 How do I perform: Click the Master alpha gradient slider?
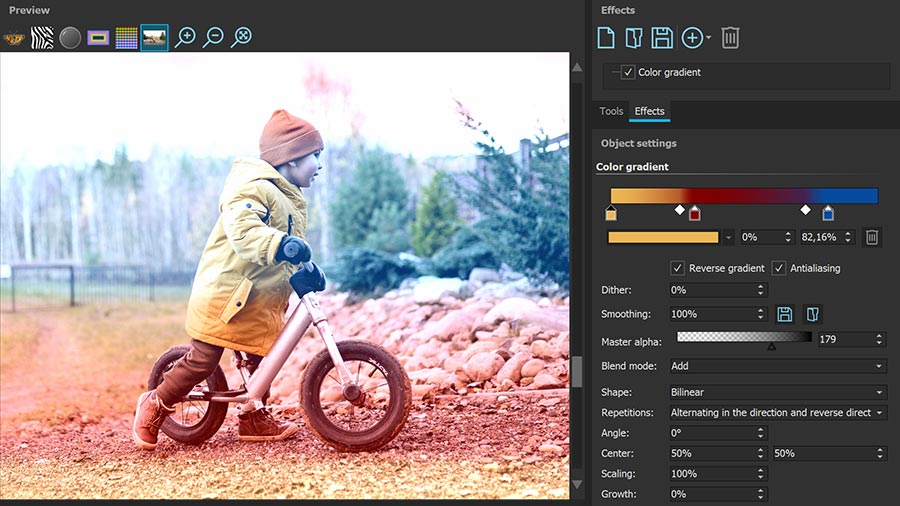(x=744, y=338)
